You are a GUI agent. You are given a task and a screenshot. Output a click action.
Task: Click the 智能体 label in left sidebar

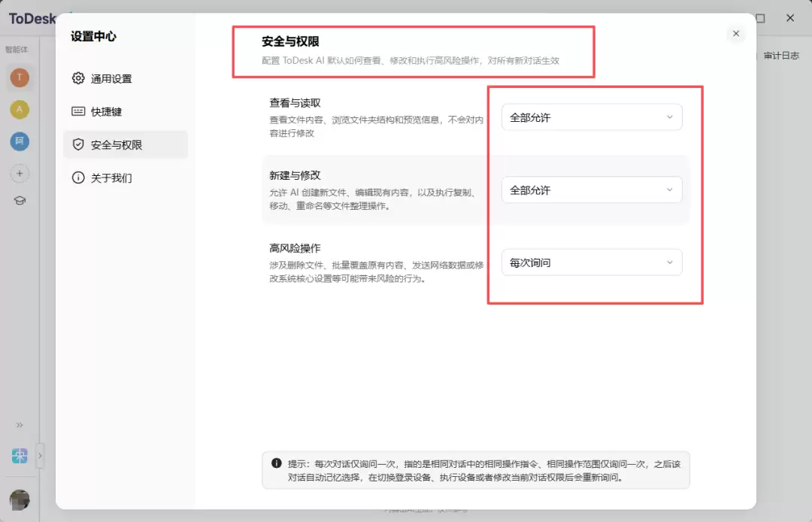click(x=17, y=50)
